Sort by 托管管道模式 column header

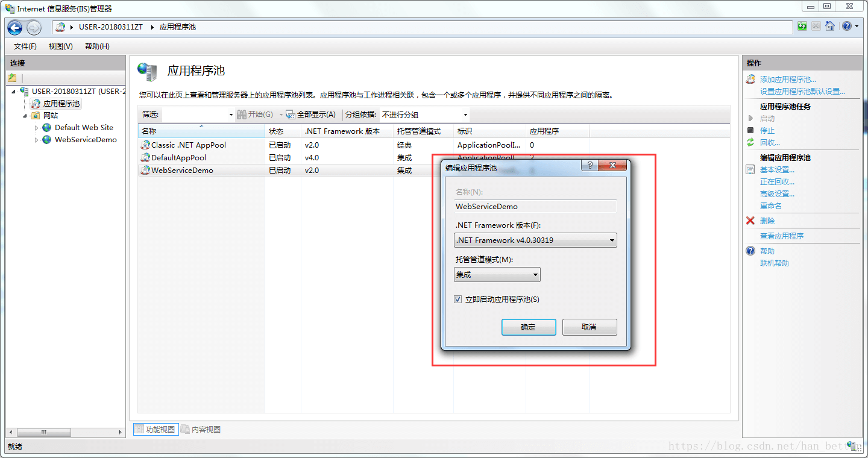(423, 131)
